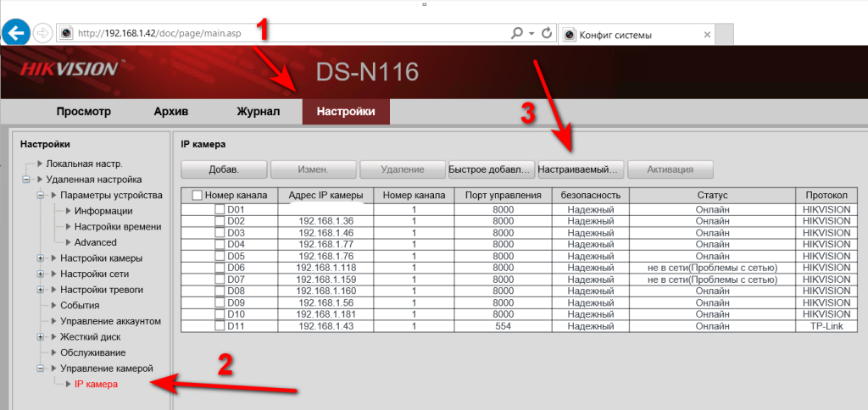868x410 pixels.
Task: Open the Архив tab
Action: [170, 112]
